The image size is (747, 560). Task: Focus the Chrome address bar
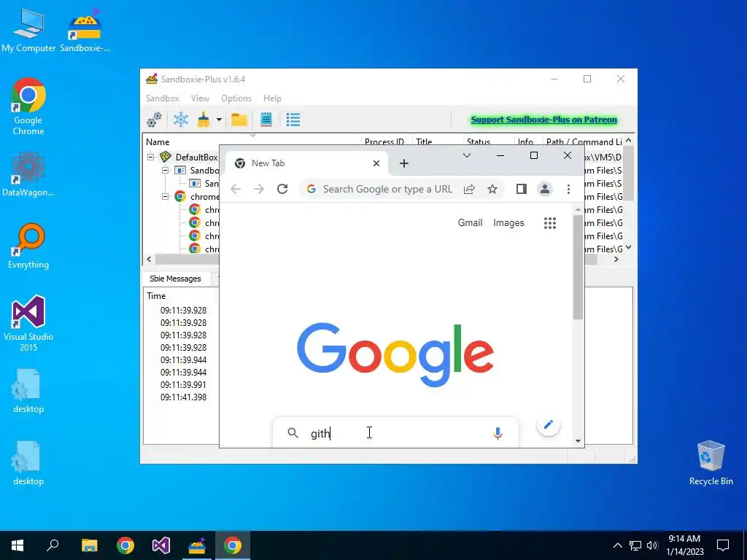coord(387,189)
